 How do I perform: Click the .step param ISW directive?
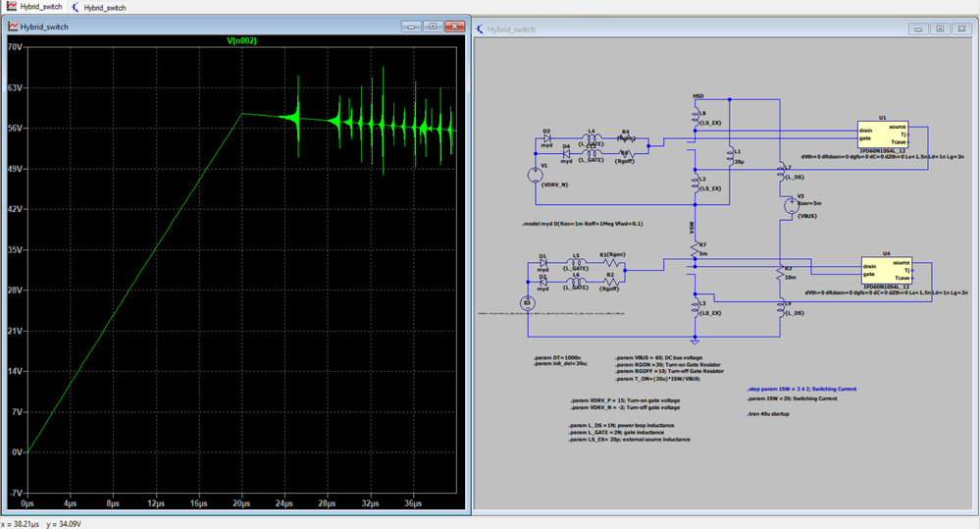(800, 389)
